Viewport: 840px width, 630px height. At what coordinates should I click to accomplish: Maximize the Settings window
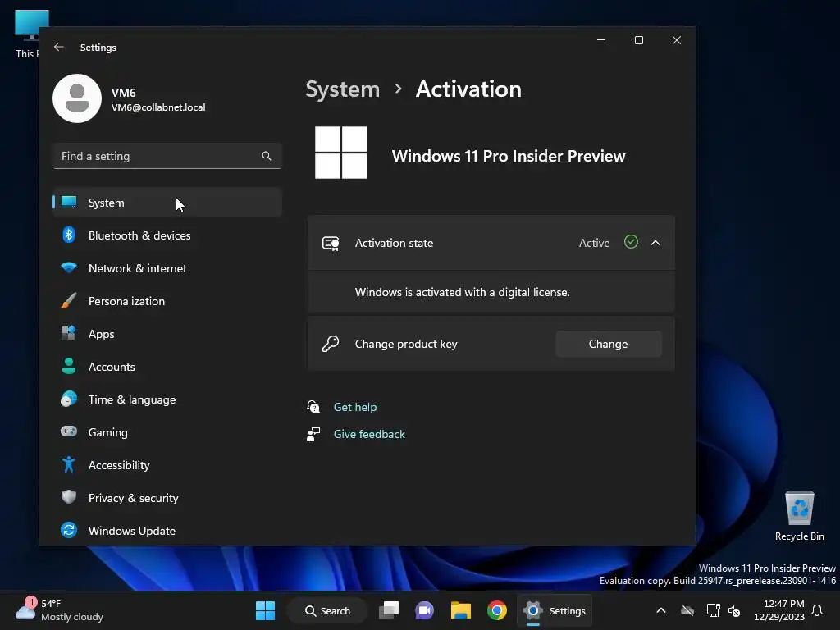click(x=638, y=41)
